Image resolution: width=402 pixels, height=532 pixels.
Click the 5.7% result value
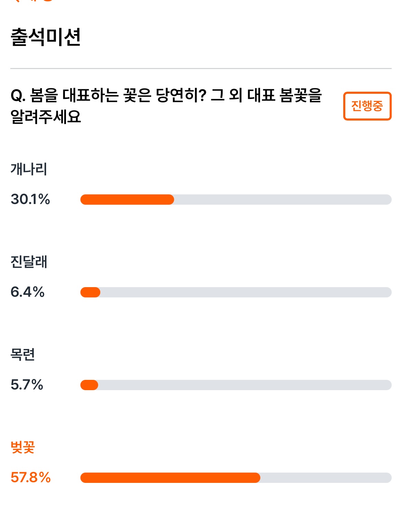[x=27, y=385]
